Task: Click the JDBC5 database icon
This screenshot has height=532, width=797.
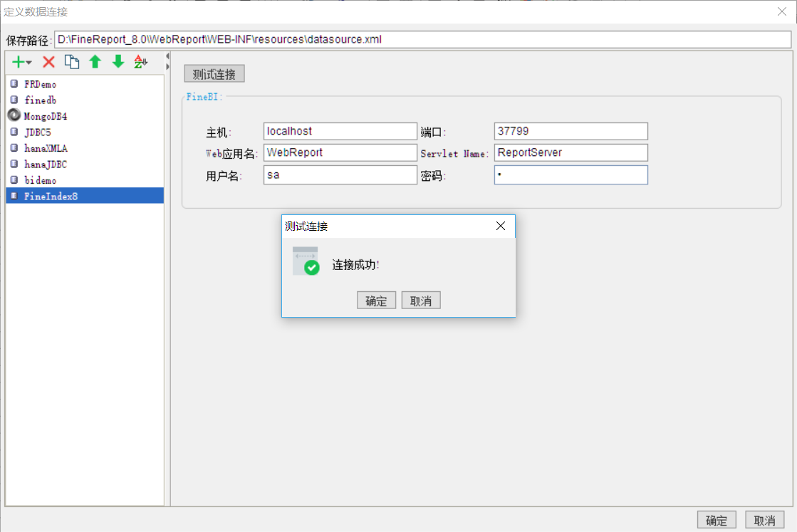Action: tap(14, 132)
